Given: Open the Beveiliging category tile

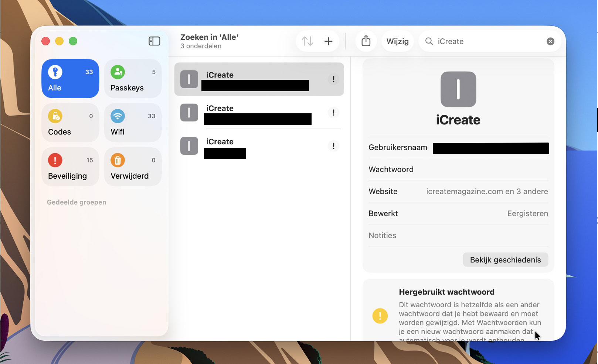Looking at the screenshot, I should 70,167.
